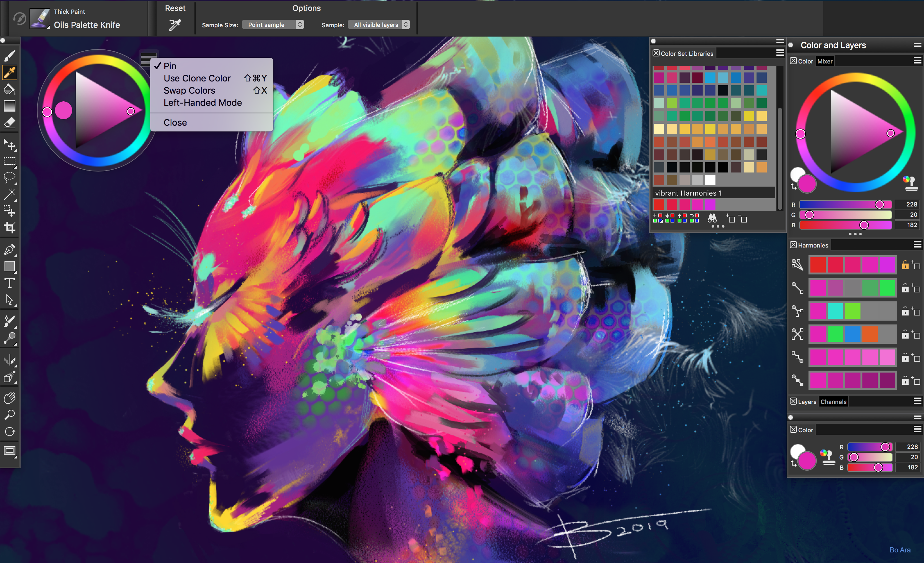
Task: Click Close button in context menu
Action: point(175,122)
